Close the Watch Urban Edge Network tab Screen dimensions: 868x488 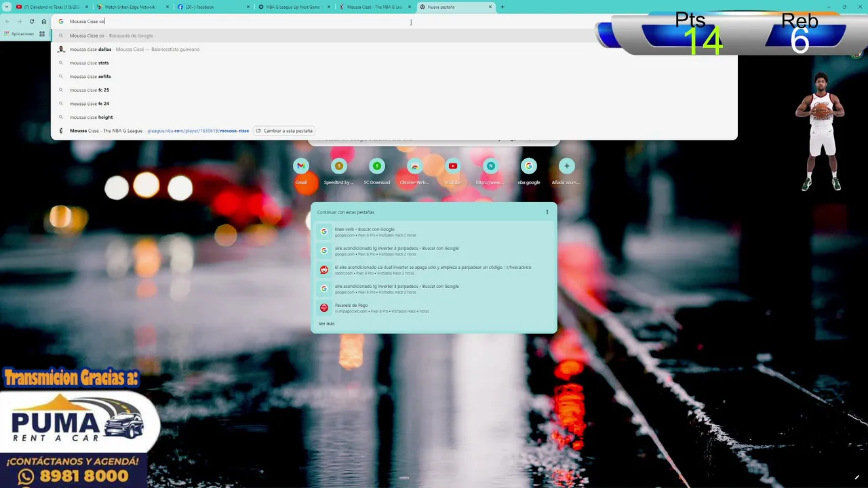coord(167,7)
